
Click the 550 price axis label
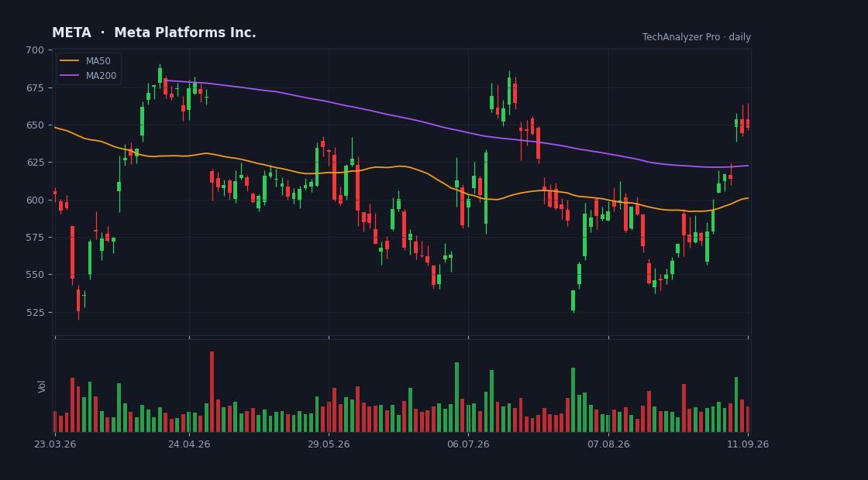[x=35, y=274]
